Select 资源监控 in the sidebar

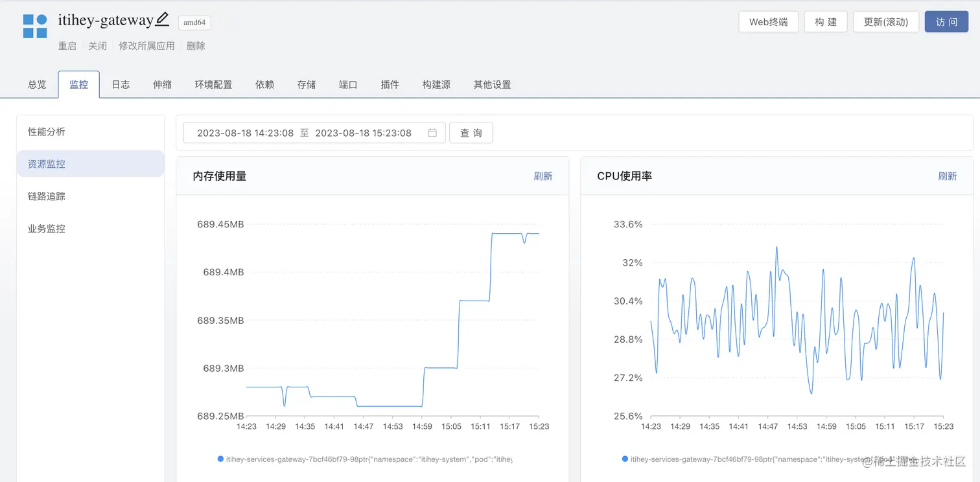91,164
